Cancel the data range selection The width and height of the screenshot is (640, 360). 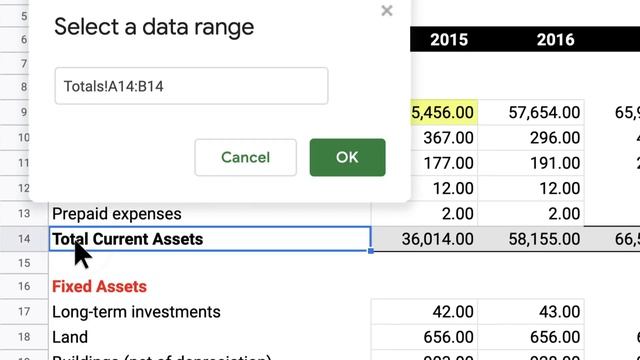[246, 158]
